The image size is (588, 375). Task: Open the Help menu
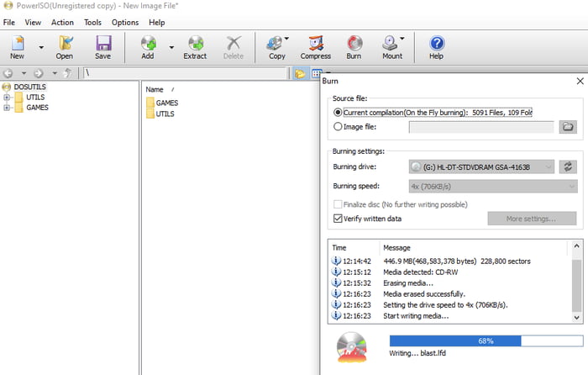pos(157,23)
